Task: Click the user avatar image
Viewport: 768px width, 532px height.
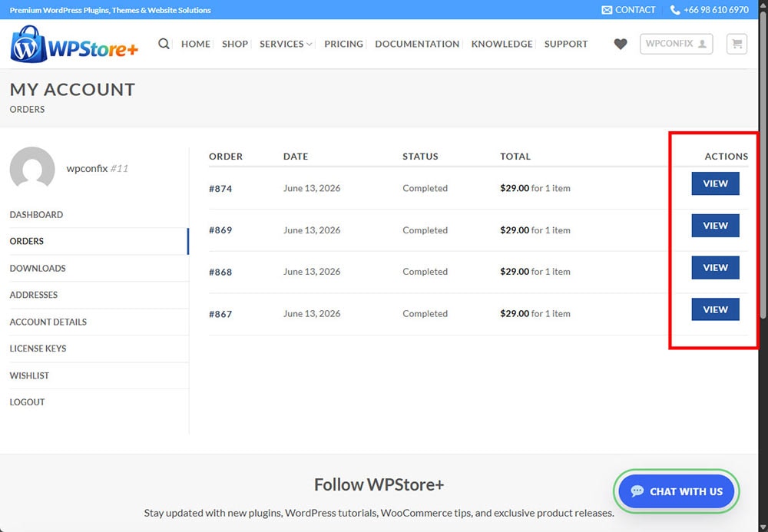Action: [32, 167]
